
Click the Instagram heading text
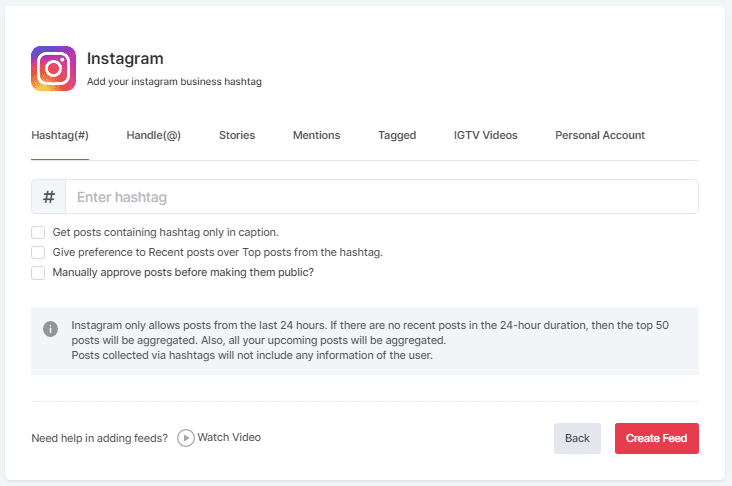point(125,59)
